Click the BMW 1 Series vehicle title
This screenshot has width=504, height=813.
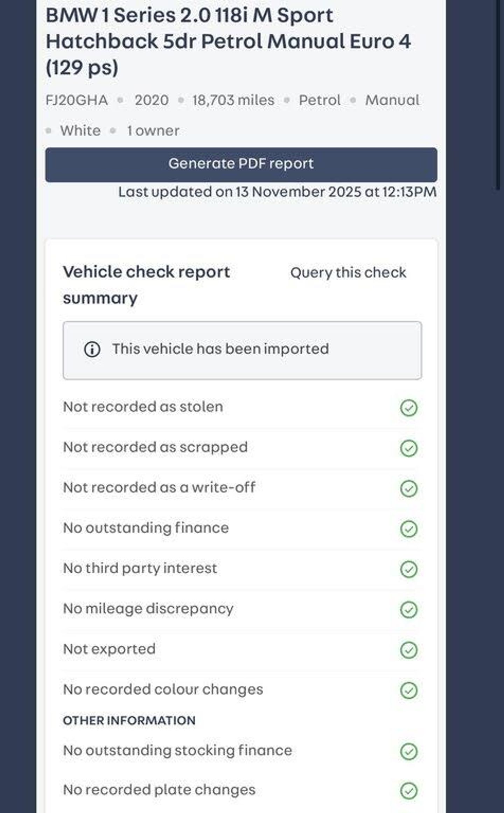point(228,41)
